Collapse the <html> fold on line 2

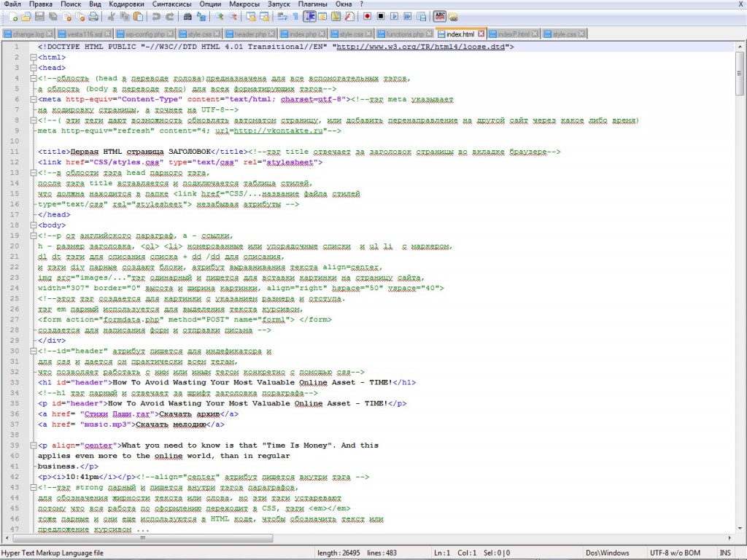pos(34,57)
